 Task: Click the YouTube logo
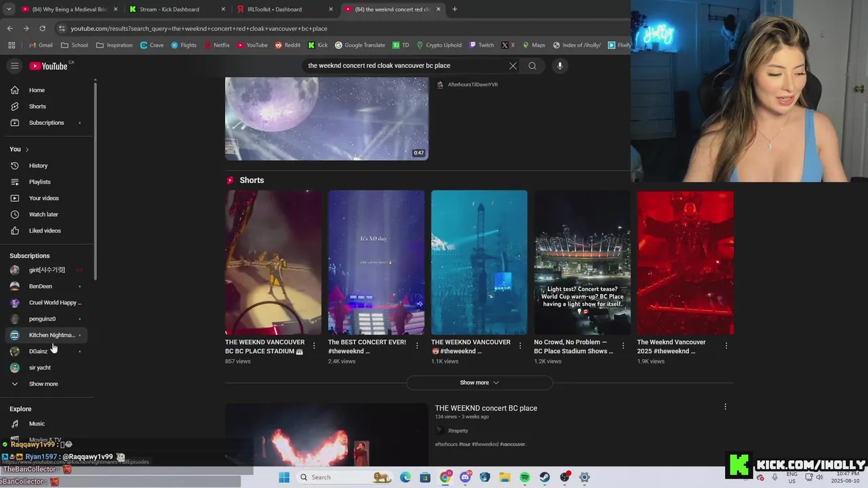pos(49,66)
